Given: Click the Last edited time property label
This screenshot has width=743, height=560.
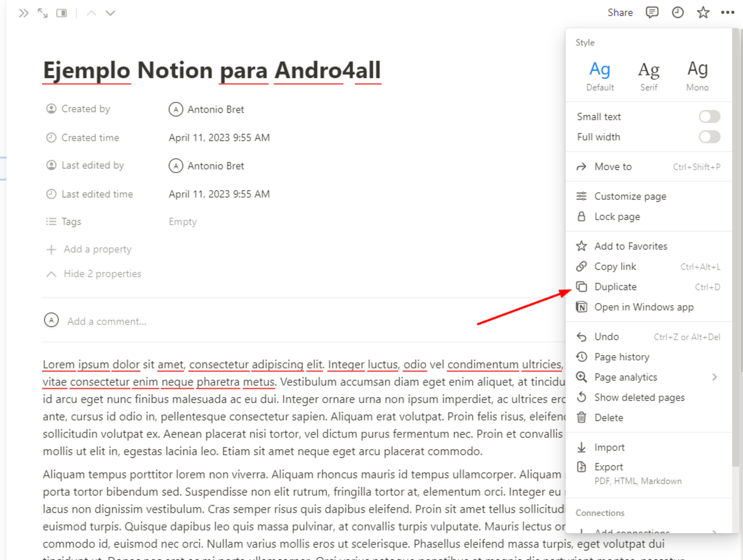Looking at the screenshot, I should 90,194.
